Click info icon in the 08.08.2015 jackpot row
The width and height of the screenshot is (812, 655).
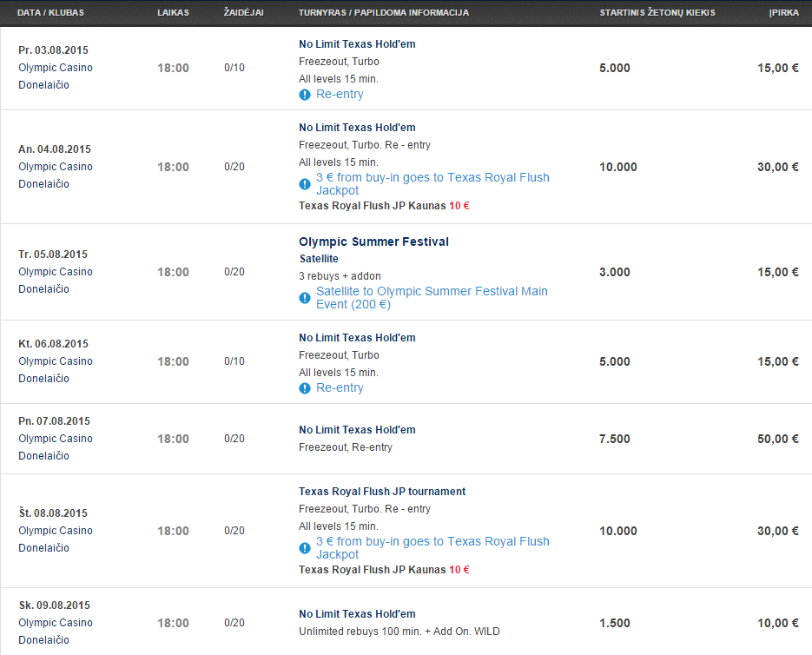pos(305,548)
